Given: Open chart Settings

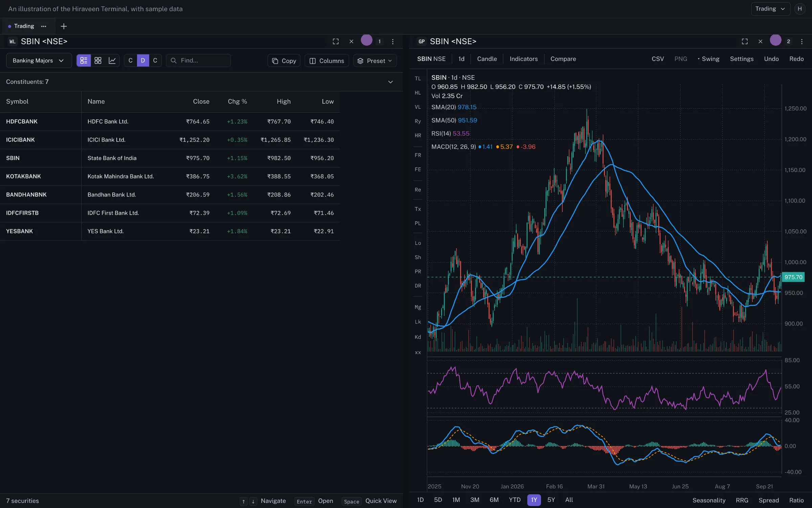Looking at the screenshot, I should [x=741, y=59].
